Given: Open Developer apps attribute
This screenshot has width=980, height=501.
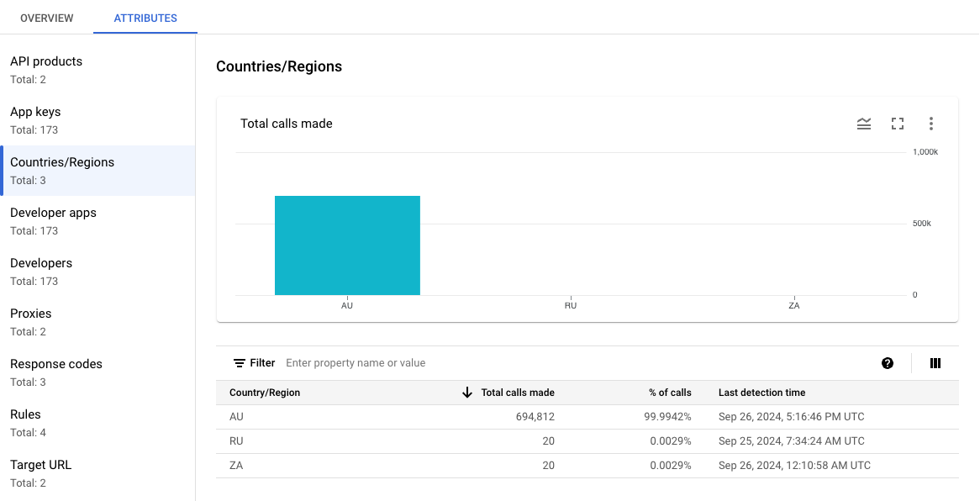Looking at the screenshot, I should [x=97, y=221].
